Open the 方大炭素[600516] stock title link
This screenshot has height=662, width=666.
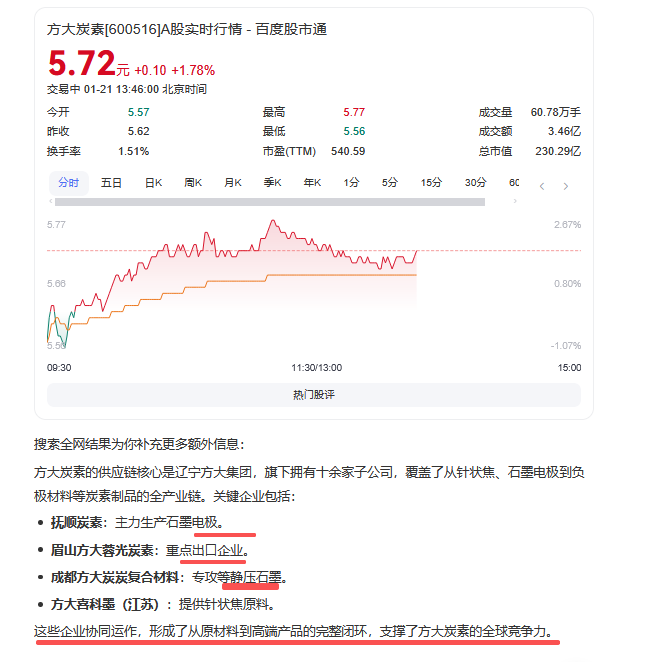[x=187, y=30]
